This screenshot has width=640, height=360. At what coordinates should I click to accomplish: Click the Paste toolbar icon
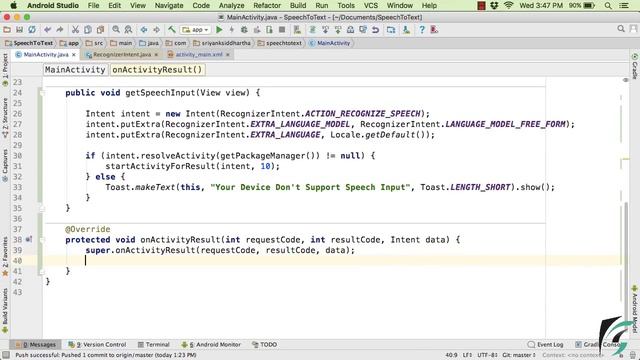click(x=100, y=30)
